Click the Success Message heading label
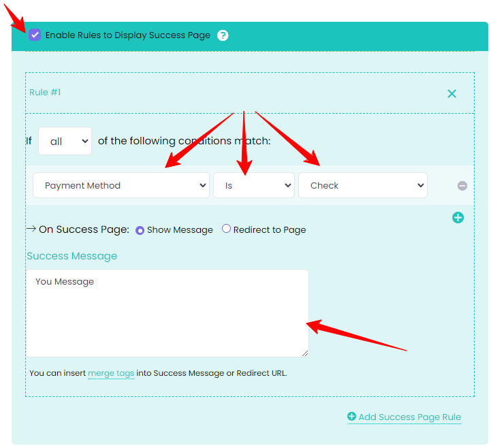The image size is (493, 448). click(71, 256)
